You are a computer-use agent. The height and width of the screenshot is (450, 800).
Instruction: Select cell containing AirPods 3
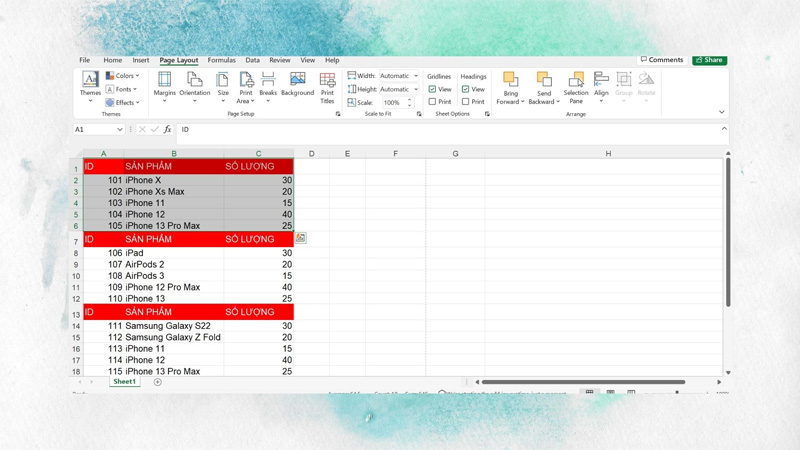(173, 276)
